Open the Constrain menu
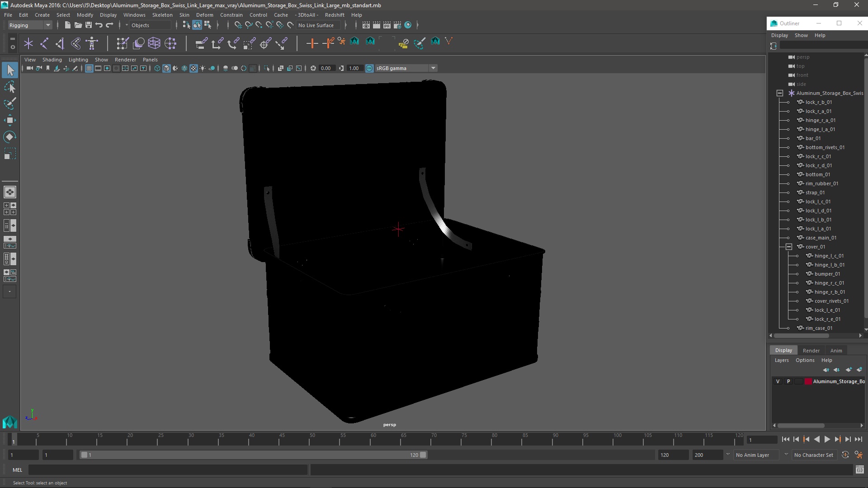 231,15
